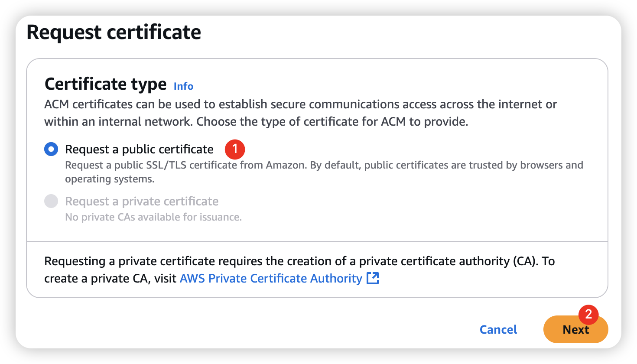The width and height of the screenshot is (637, 364).
Task: Open the AWS Private Certificate Authority link
Action: (x=271, y=279)
